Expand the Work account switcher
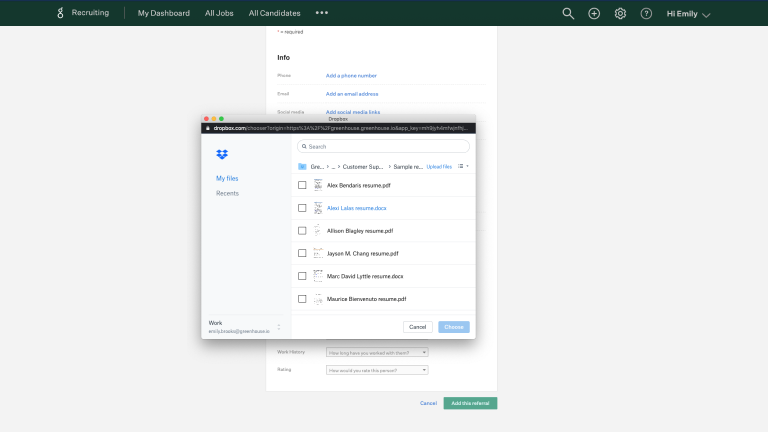The image size is (768, 432). click(278, 326)
